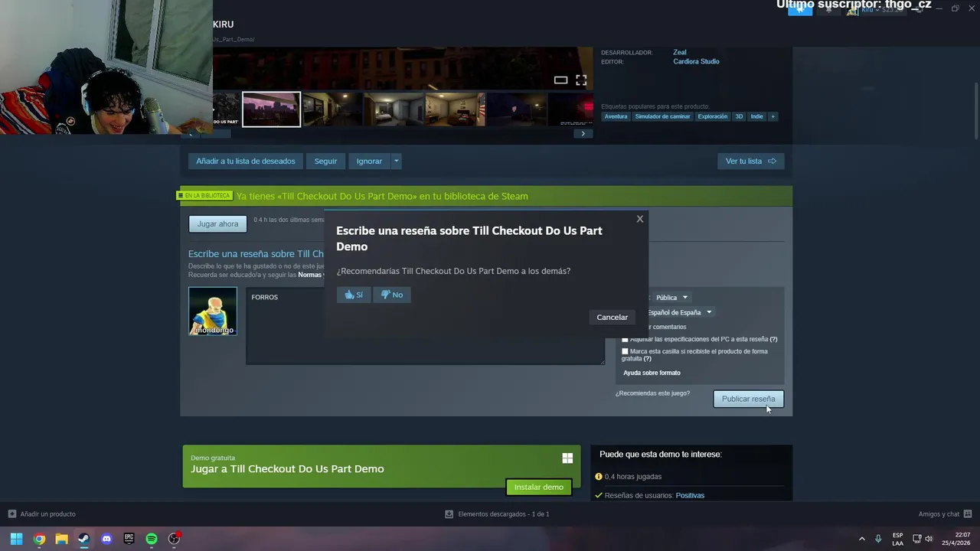Click the microphone tray icon

(878, 539)
